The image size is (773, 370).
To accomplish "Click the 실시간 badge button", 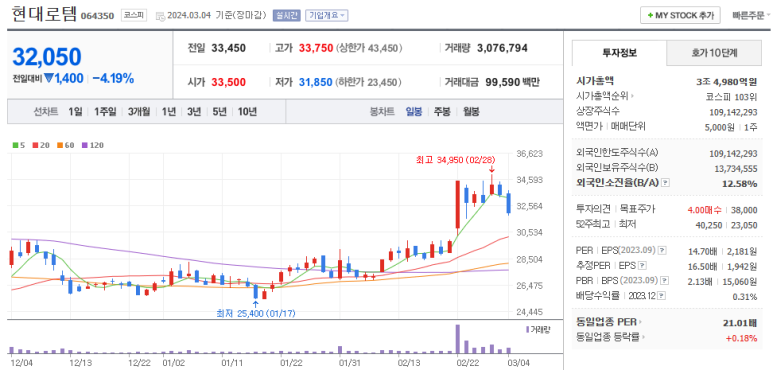I will pyautogui.click(x=286, y=15).
